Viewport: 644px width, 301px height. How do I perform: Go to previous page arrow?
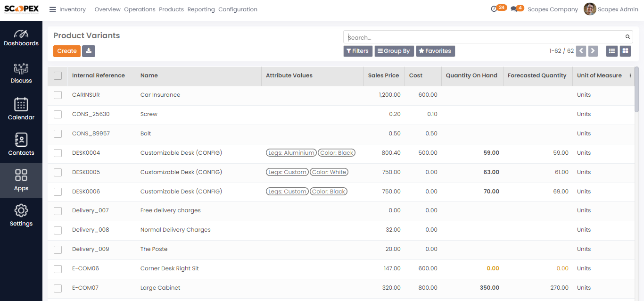tap(581, 51)
